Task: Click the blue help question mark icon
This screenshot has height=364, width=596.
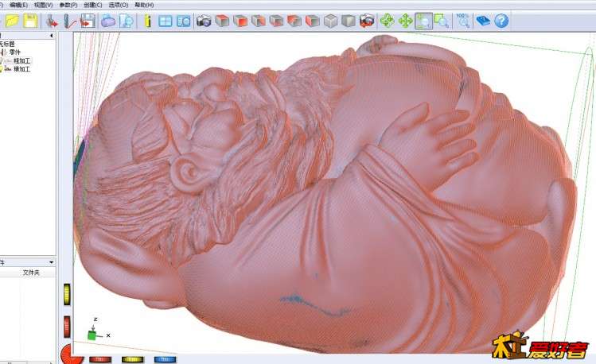Action: click(x=501, y=21)
